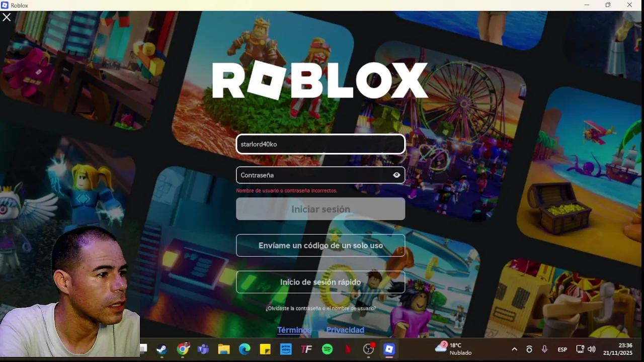Click the username field showing starlord40ko
Image resolution: width=644 pixels, height=362 pixels.
[320, 144]
